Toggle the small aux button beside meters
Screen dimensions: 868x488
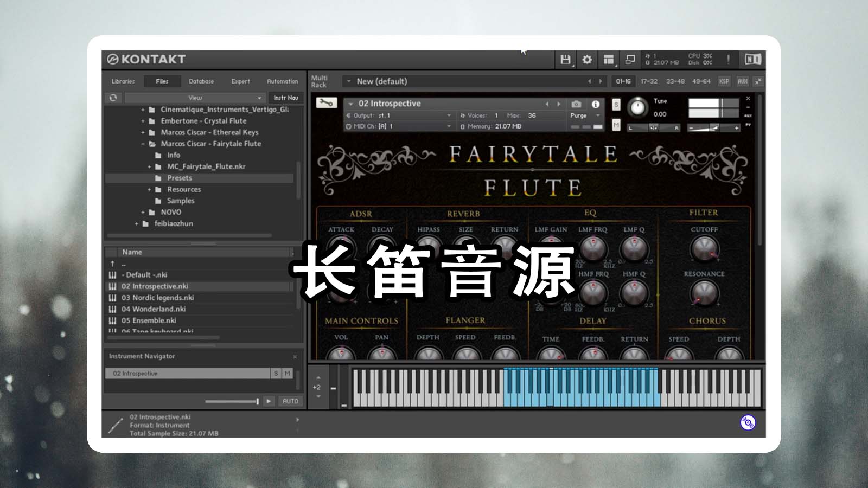pos(748,115)
